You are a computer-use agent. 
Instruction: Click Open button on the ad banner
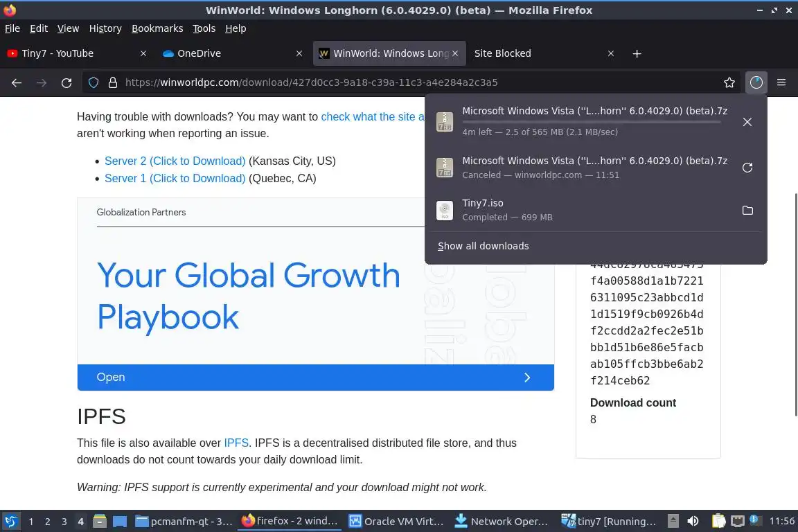[316, 378]
